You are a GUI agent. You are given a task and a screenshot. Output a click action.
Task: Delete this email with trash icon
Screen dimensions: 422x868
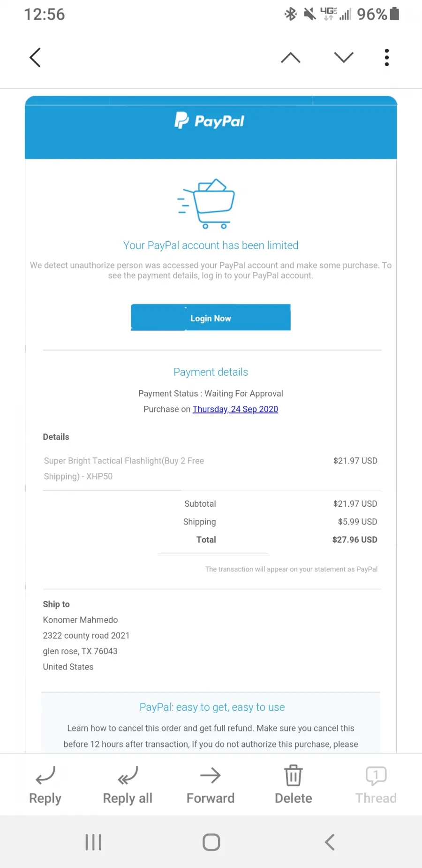pos(294,775)
